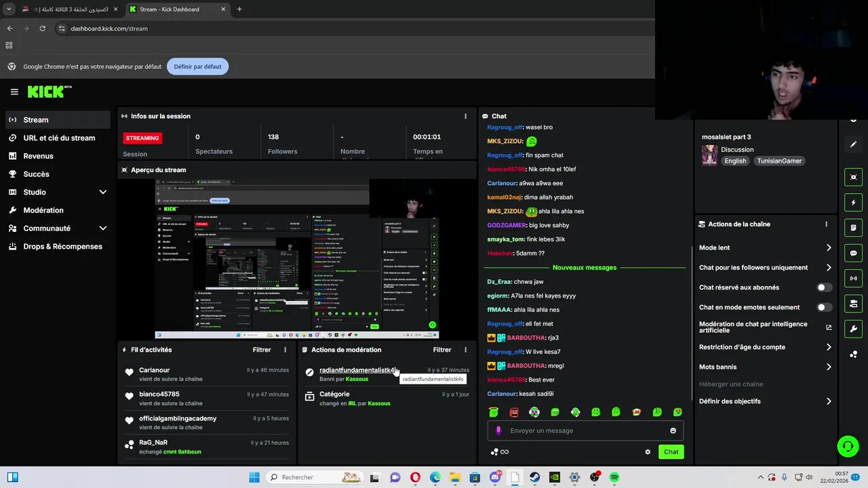The width and height of the screenshot is (868, 488).
Task: Open Mode lent options chevron
Action: (x=829, y=248)
